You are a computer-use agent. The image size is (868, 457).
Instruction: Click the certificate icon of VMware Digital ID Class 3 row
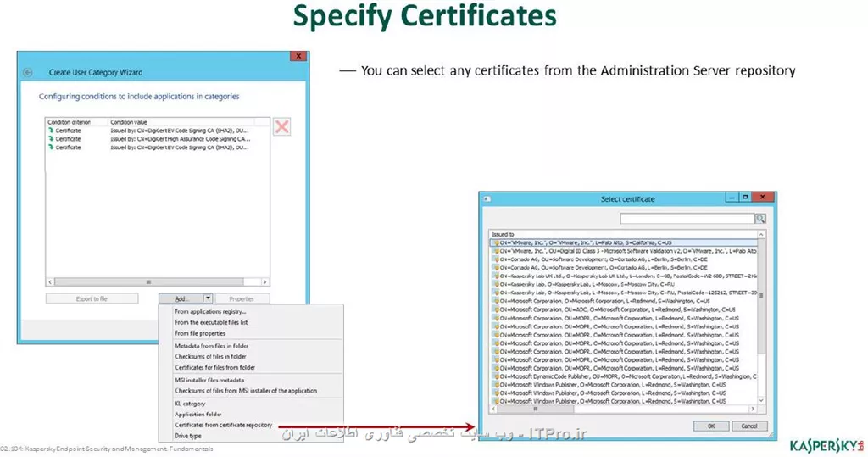pyautogui.click(x=496, y=251)
